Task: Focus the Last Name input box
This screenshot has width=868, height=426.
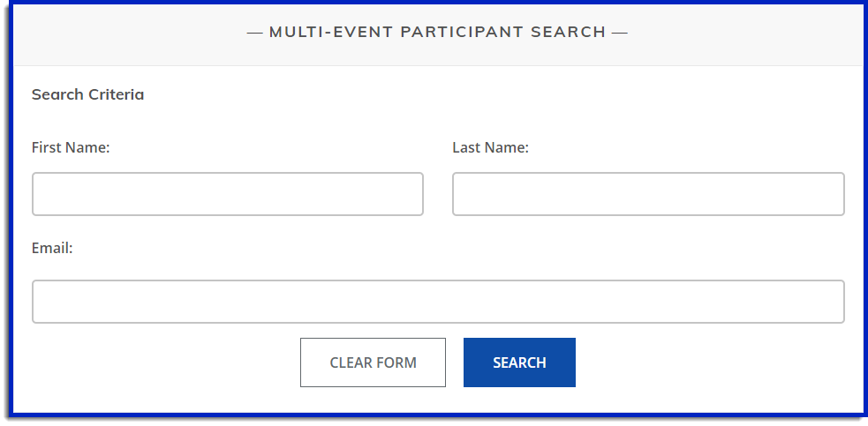Action: (x=648, y=194)
